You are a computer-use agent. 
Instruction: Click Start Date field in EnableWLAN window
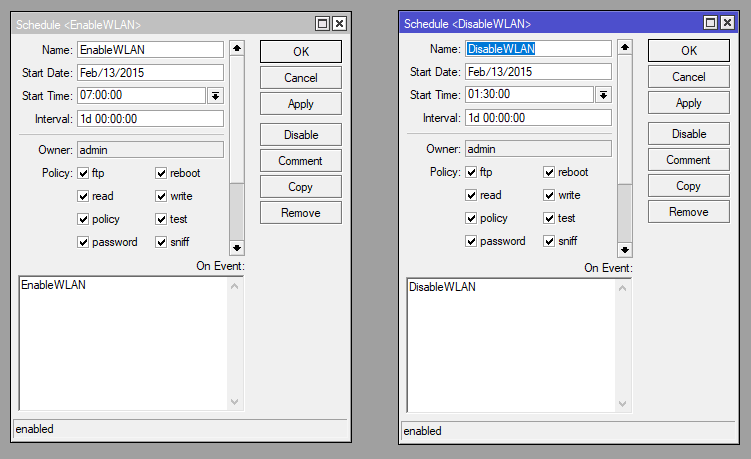[150, 73]
